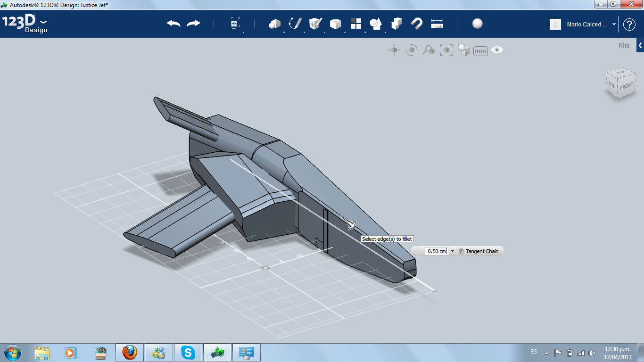The height and width of the screenshot is (362, 644).
Task: Show hidden system tray icons
Action: point(546,353)
